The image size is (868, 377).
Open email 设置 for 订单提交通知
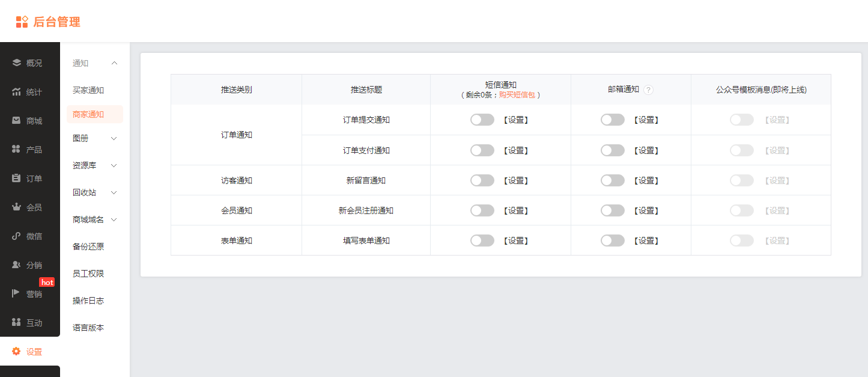pos(646,120)
